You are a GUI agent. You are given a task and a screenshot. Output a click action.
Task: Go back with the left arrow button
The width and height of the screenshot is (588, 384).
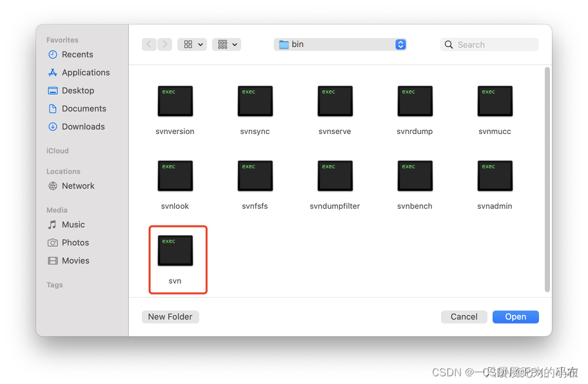pos(149,44)
